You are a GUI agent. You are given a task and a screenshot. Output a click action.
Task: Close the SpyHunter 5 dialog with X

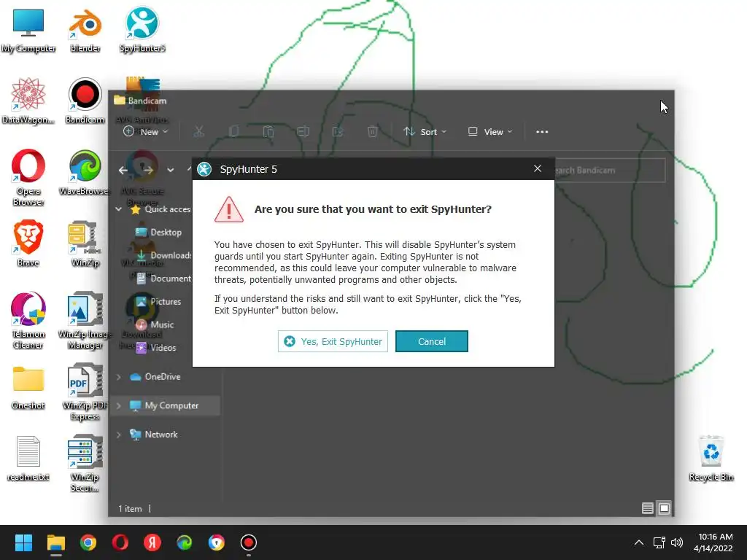click(538, 168)
